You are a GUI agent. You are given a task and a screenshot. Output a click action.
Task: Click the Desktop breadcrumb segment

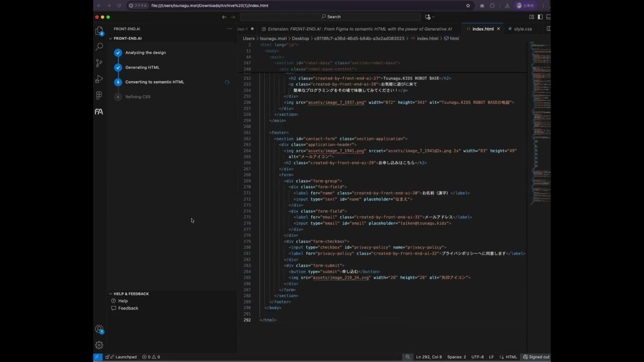pos(300,38)
